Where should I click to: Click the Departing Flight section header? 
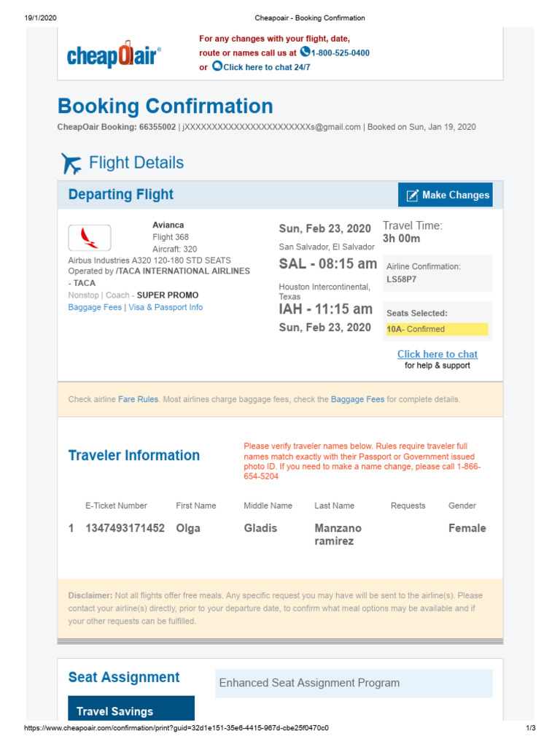click(121, 195)
